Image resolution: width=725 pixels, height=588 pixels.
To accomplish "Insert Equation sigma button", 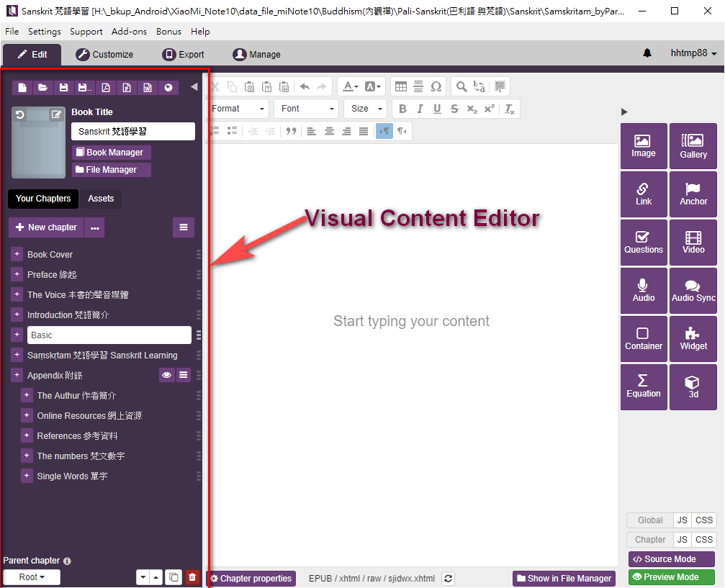I will (644, 387).
